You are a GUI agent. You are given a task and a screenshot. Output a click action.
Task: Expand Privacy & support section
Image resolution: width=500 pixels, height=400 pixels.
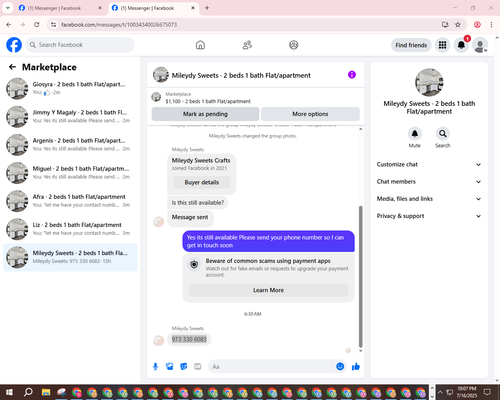[x=429, y=216]
